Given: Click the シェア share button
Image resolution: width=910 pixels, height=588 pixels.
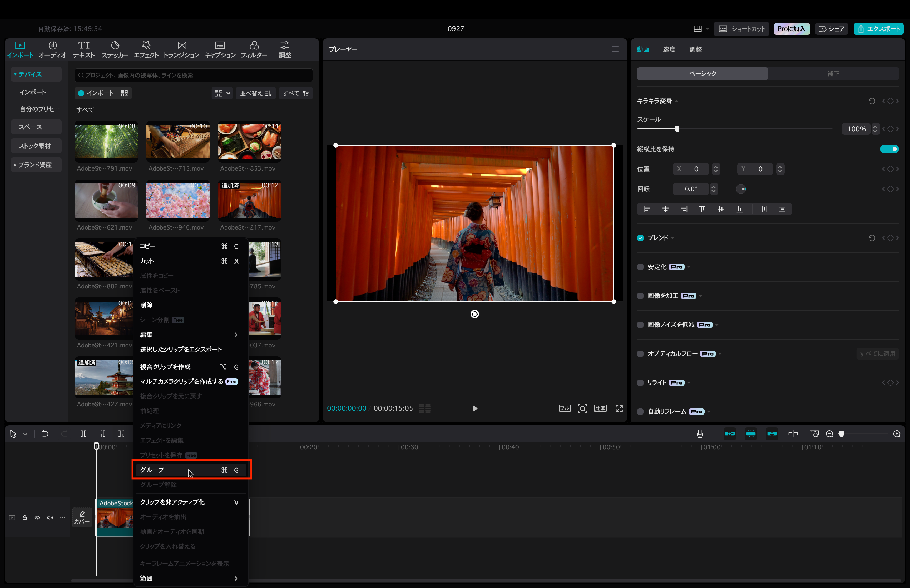Looking at the screenshot, I should (x=831, y=29).
